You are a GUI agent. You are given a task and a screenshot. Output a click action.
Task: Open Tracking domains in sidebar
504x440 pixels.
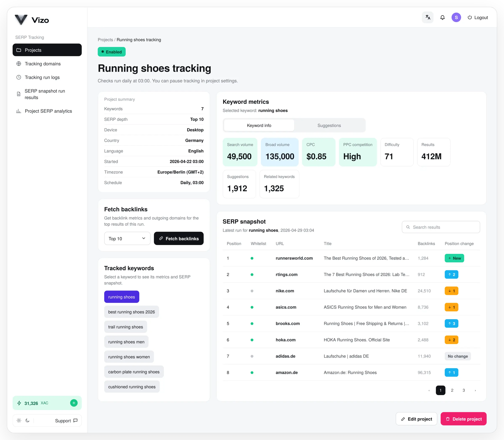(47, 64)
